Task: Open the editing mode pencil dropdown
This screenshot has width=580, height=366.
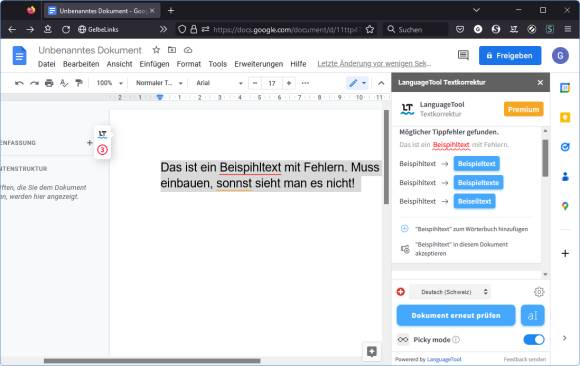Action: click(357, 83)
